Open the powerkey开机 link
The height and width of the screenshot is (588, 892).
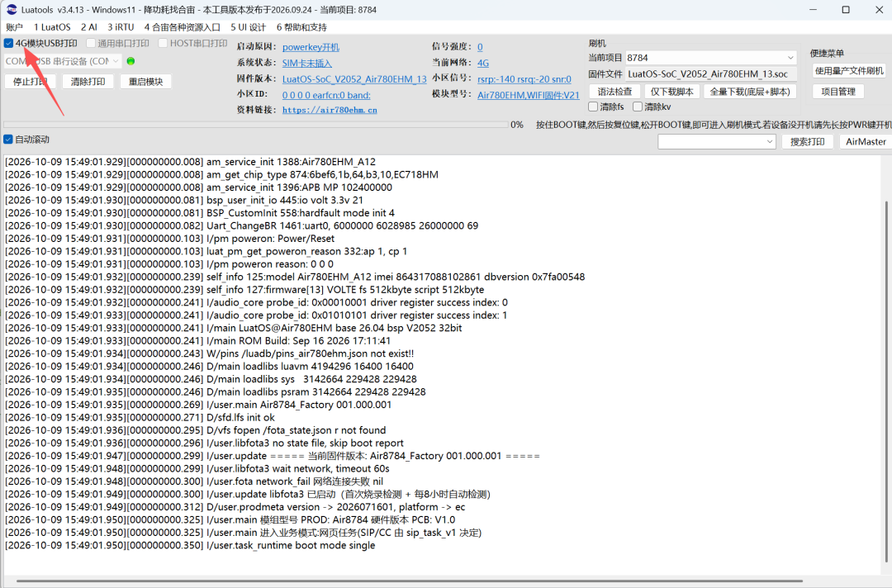click(x=311, y=47)
